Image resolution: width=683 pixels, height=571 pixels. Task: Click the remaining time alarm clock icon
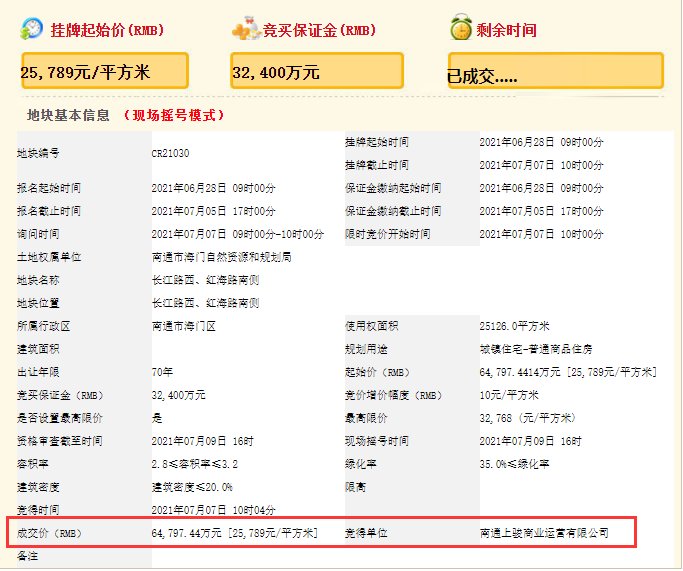point(461,27)
